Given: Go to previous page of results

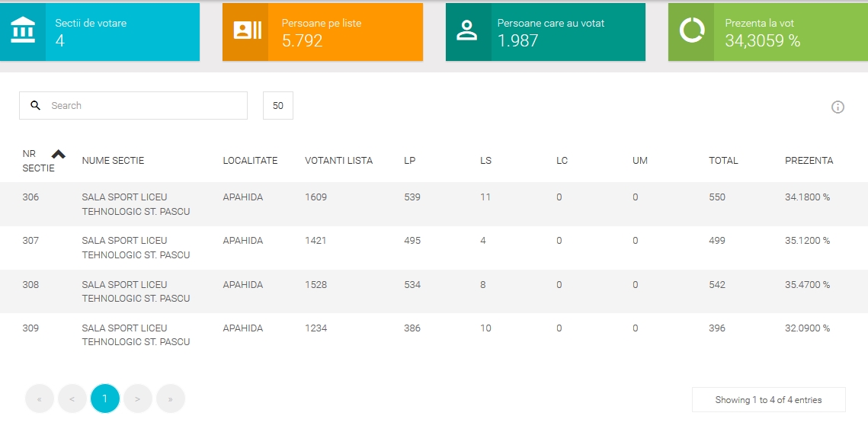Looking at the screenshot, I should [x=72, y=398].
